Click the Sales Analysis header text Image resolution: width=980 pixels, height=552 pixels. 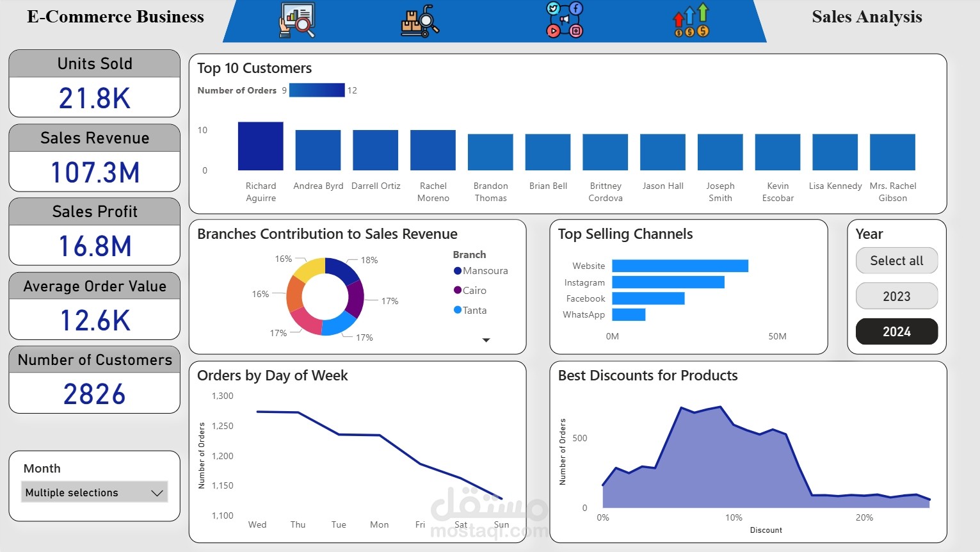coord(867,17)
